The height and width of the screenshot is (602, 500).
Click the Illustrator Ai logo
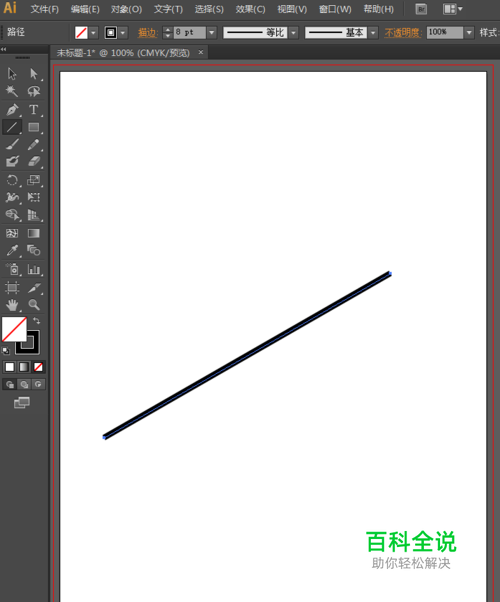tap(10, 8)
